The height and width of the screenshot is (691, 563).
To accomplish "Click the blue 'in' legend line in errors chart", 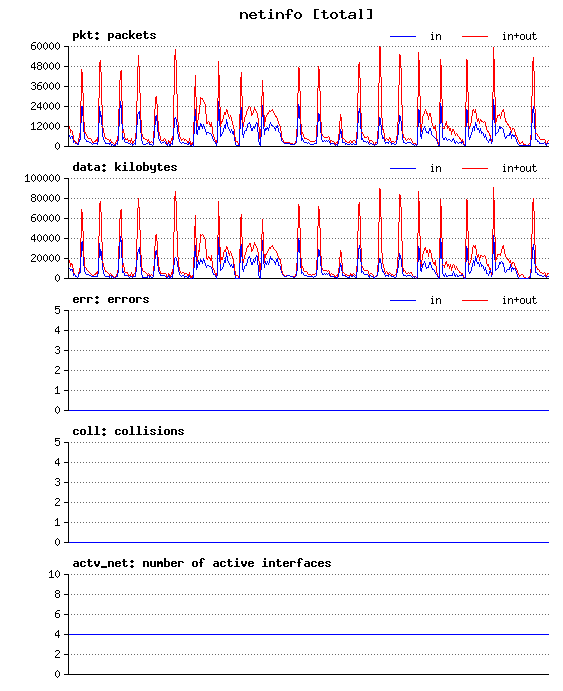I will coord(403,301).
